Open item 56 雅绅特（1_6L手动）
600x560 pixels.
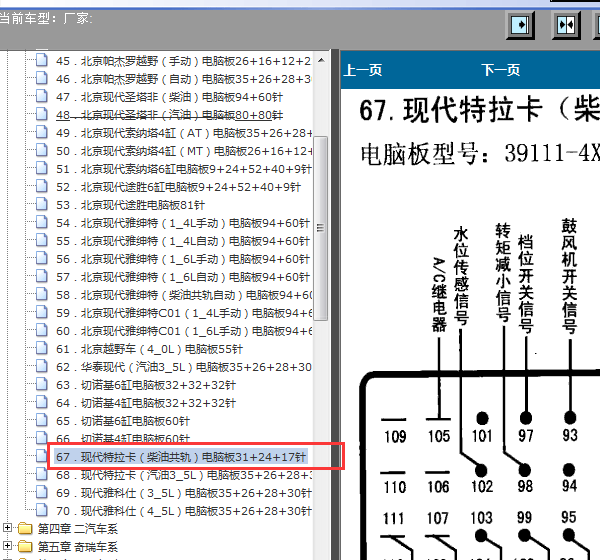tap(183, 259)
